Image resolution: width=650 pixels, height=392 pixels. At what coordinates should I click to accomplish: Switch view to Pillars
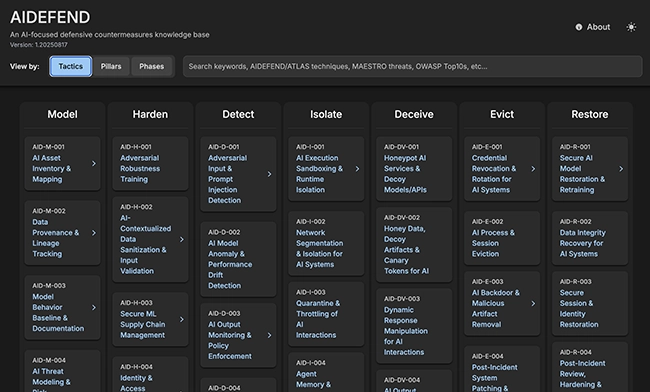[x=111, y=66]
